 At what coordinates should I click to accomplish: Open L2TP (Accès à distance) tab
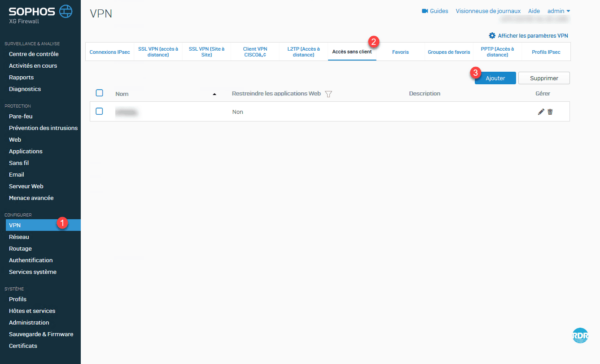tap(303, 52)
